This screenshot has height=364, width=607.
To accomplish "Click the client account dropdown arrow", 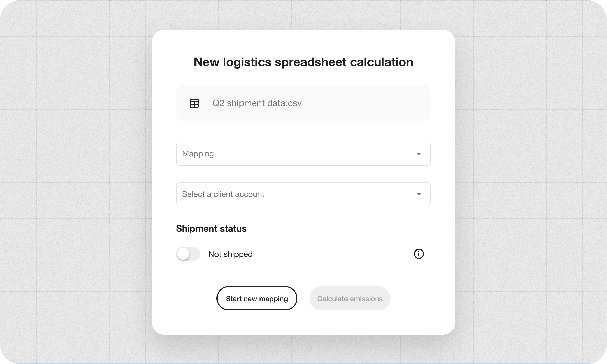I will (419, 194).
